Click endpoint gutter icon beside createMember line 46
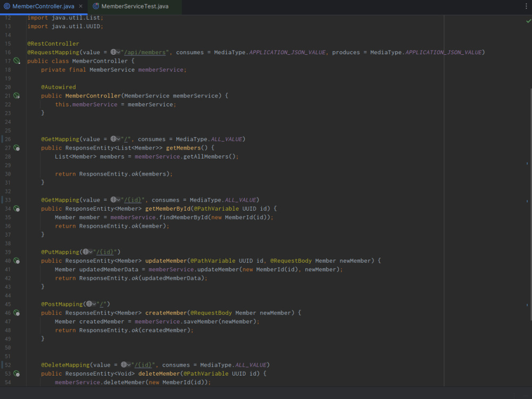The height and width of the screenshot is (399, 532). 16,313
